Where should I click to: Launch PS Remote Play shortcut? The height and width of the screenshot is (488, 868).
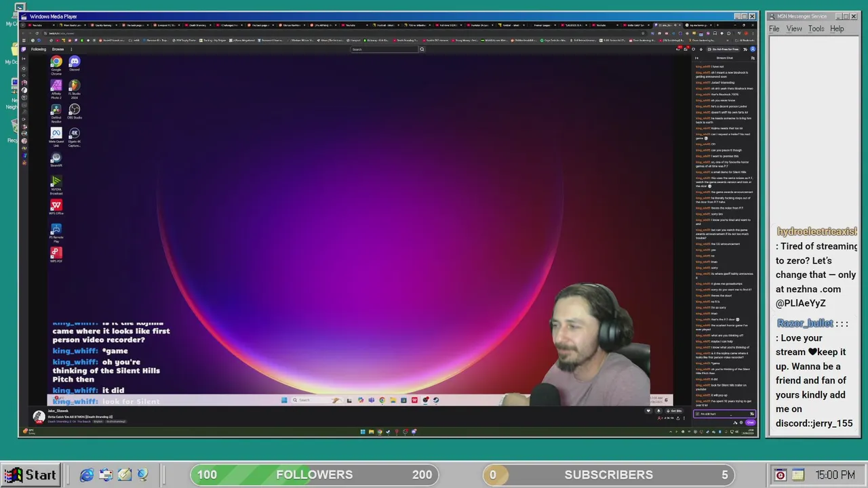tap(56, 232)
